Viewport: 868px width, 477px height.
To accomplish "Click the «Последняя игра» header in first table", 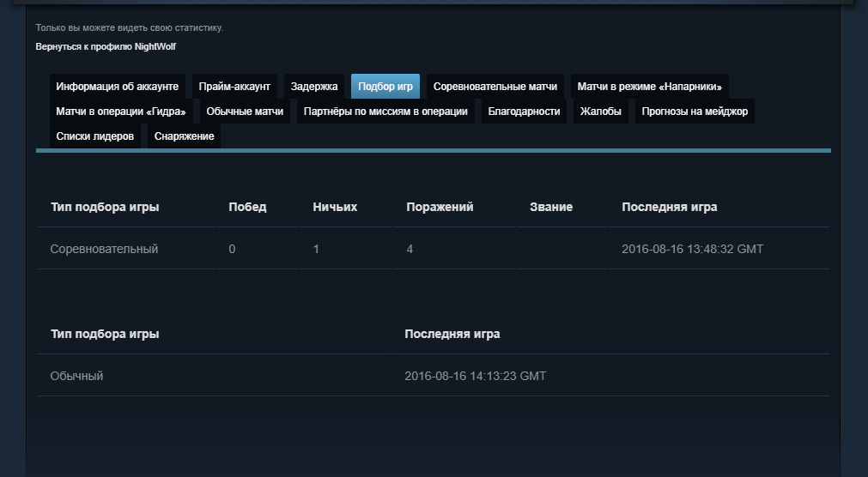I will 669,207.
